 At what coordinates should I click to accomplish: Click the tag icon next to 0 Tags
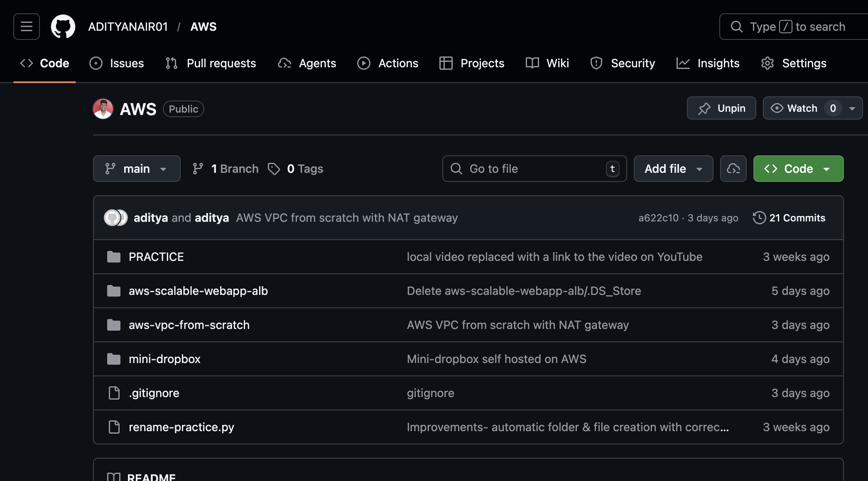274,169
